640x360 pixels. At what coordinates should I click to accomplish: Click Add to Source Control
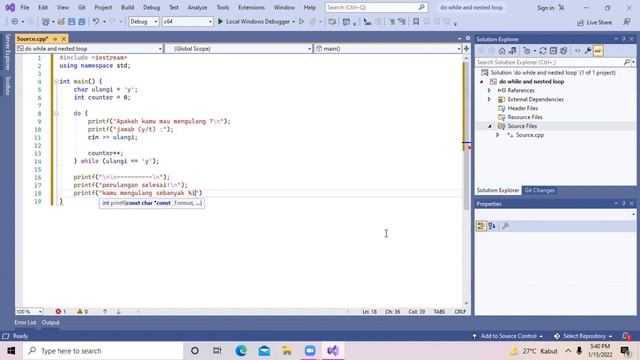coord(508,336)
